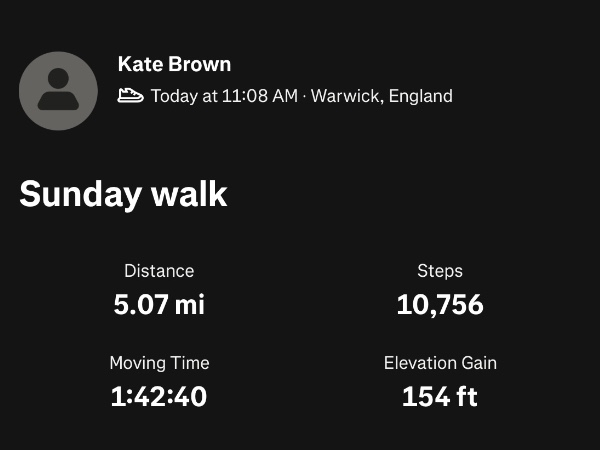Select the Warwick, England location text
This screenshot has height=450, width=600.
click(382, 97)
